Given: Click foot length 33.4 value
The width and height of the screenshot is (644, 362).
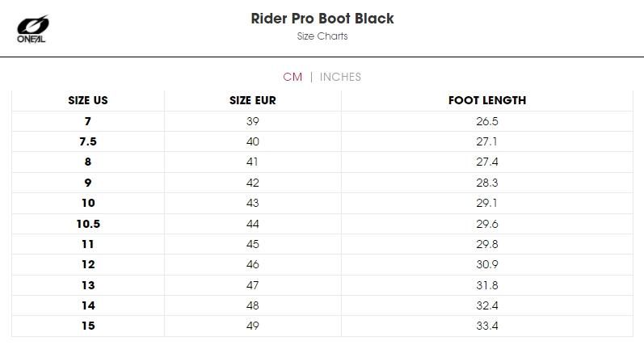Looking at the screenshot, I should pos(487,326).
